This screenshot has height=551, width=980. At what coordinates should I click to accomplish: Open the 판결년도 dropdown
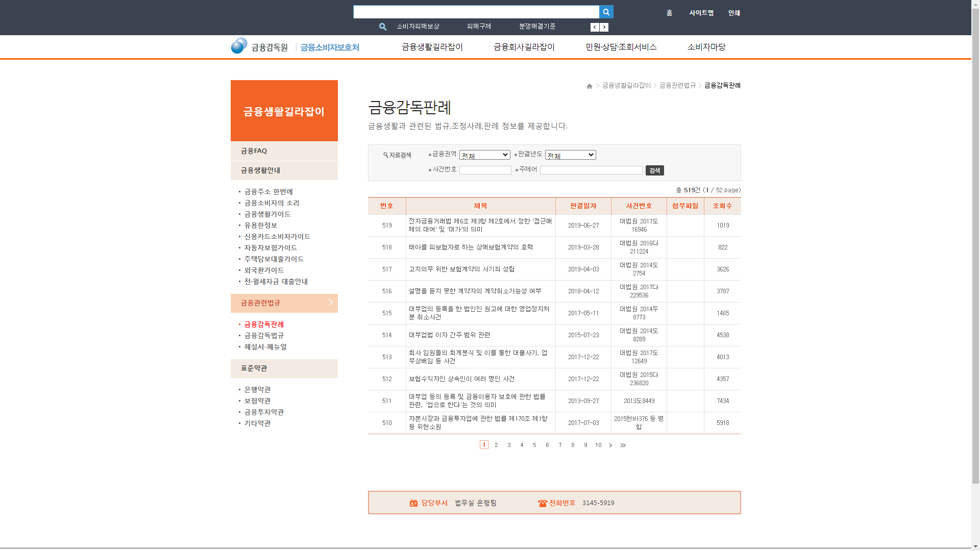point(570,155)
